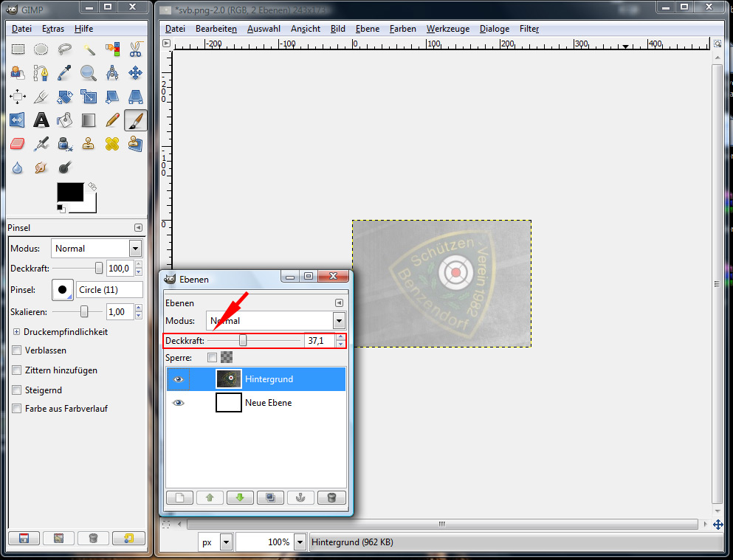733x560 pixels.
Task: Select the Bucket Fill tool
Action: click(x=64, y=120)
